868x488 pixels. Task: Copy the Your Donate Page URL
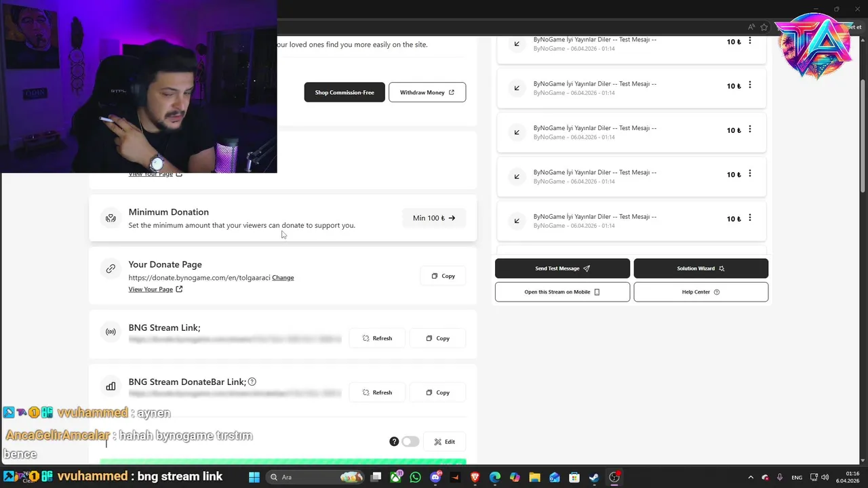[443, 276]
